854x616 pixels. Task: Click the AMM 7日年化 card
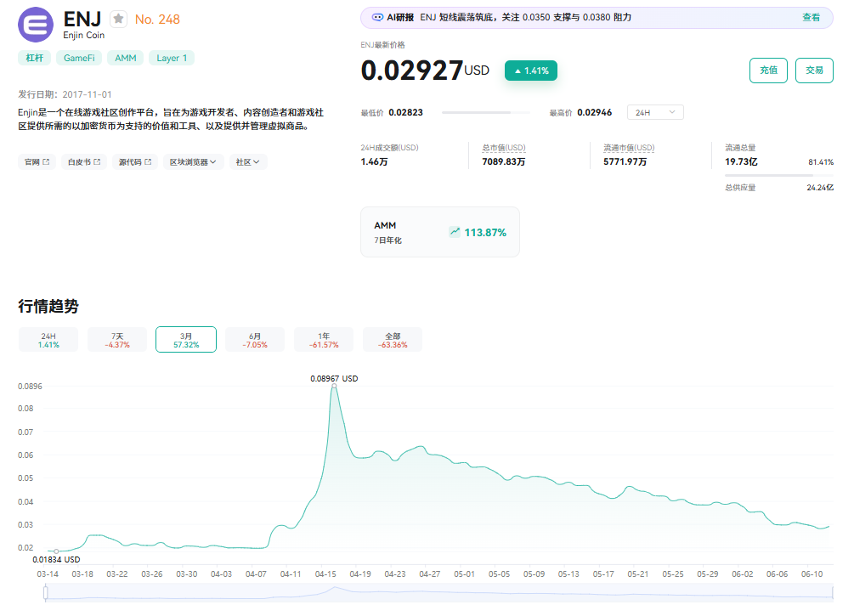440,232
